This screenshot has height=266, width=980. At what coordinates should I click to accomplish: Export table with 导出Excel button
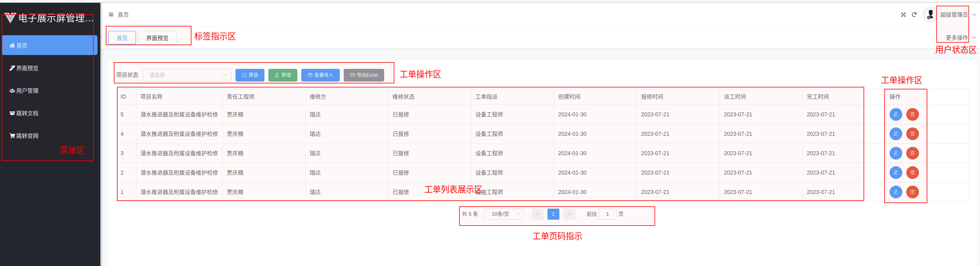pyautogui.click(x=364, y=75)
